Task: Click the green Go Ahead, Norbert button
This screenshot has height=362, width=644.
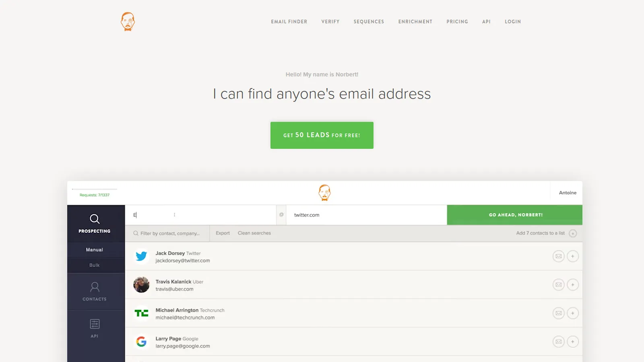Action: click(x=515, y=215)
